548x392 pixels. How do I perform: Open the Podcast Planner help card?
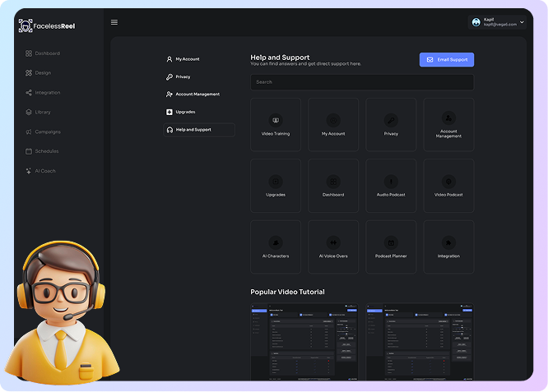391,247
